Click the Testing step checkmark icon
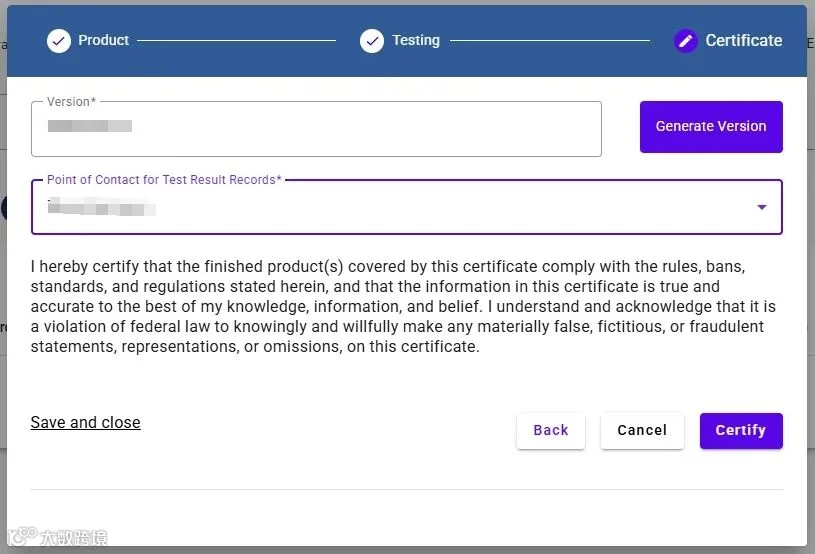 [x=372, y=41]
